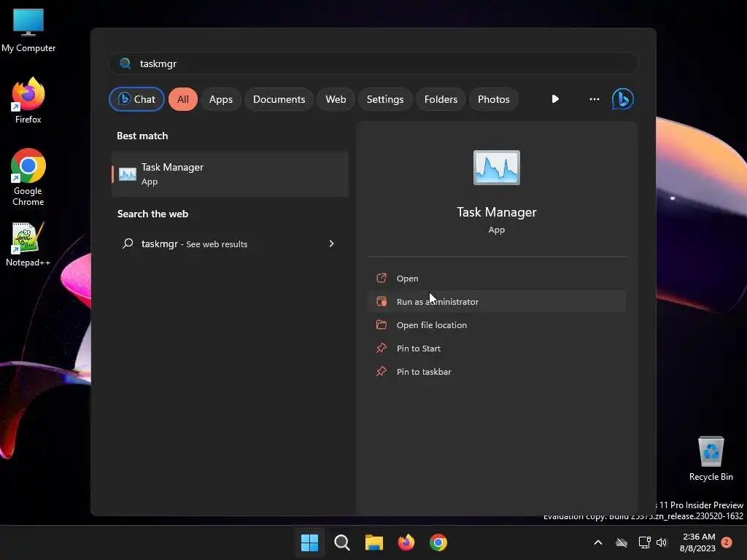This screenshot has height=560, width=747.
Task: Open the clock and date flyout
Action: coord(698,542)
